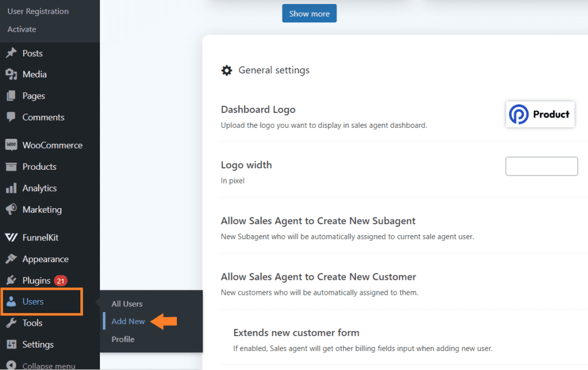The width and height of the screenshot is (588, 370).
Task: Choose Add New from Users submenu
Action: (x=128, y=321)
